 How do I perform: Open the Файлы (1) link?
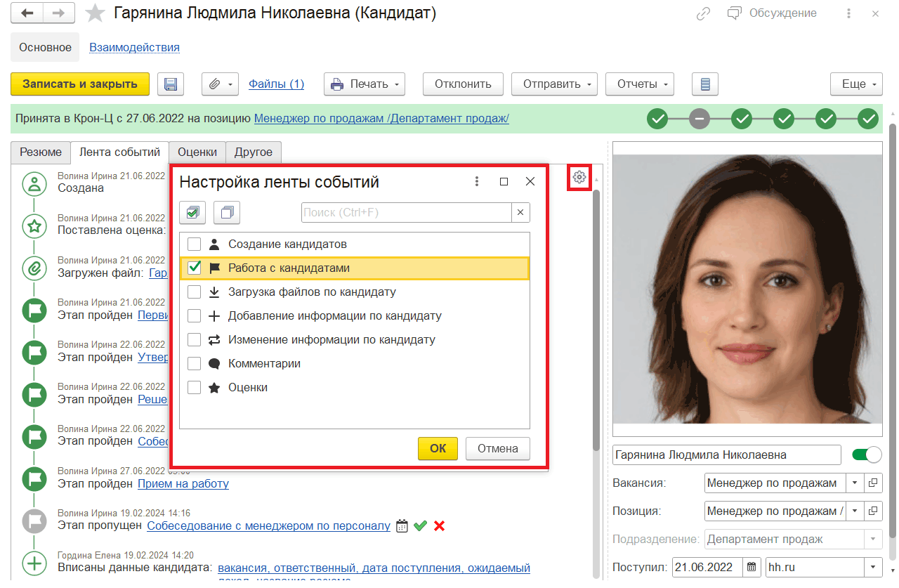coord(276,84)
